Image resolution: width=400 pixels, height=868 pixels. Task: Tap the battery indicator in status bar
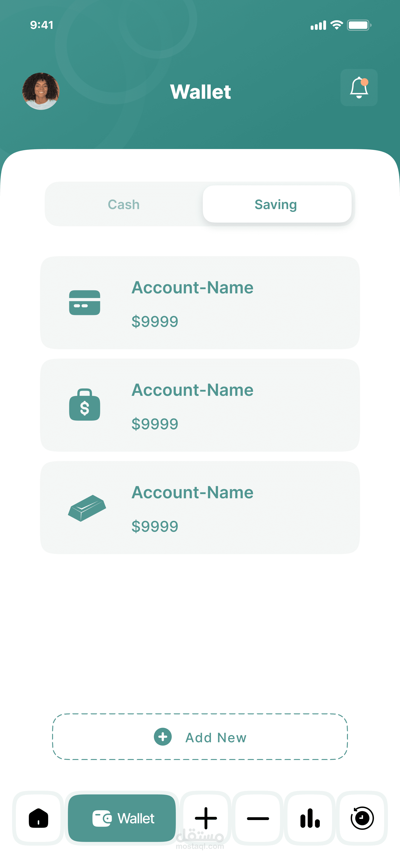[359, 25]
